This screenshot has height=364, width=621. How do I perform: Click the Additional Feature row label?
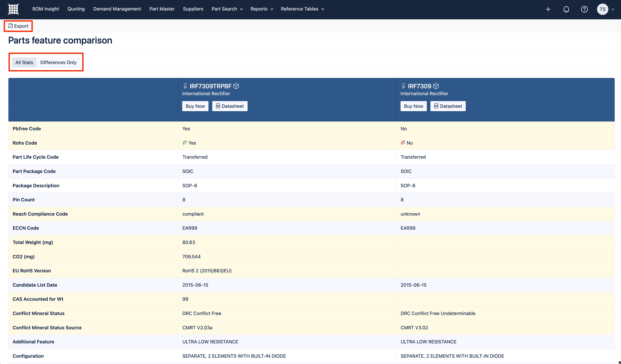click(x=33, y=342)
